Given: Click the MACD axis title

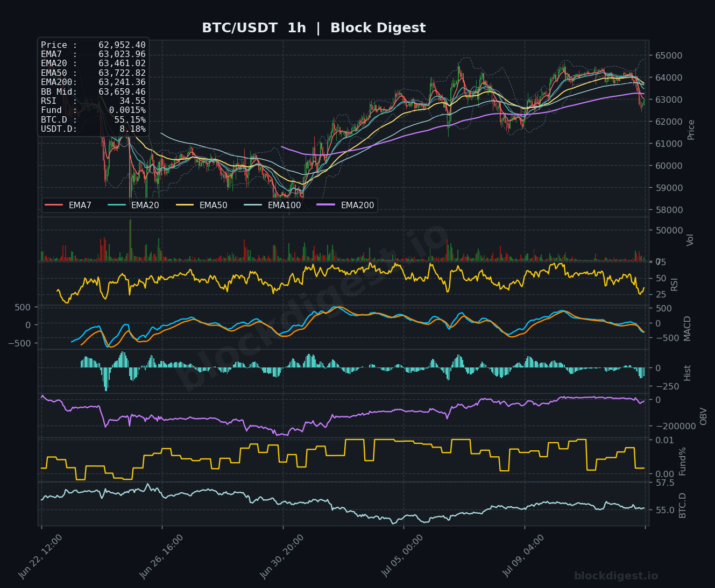Looking at the screenshot, I should [x=687, y=328].
